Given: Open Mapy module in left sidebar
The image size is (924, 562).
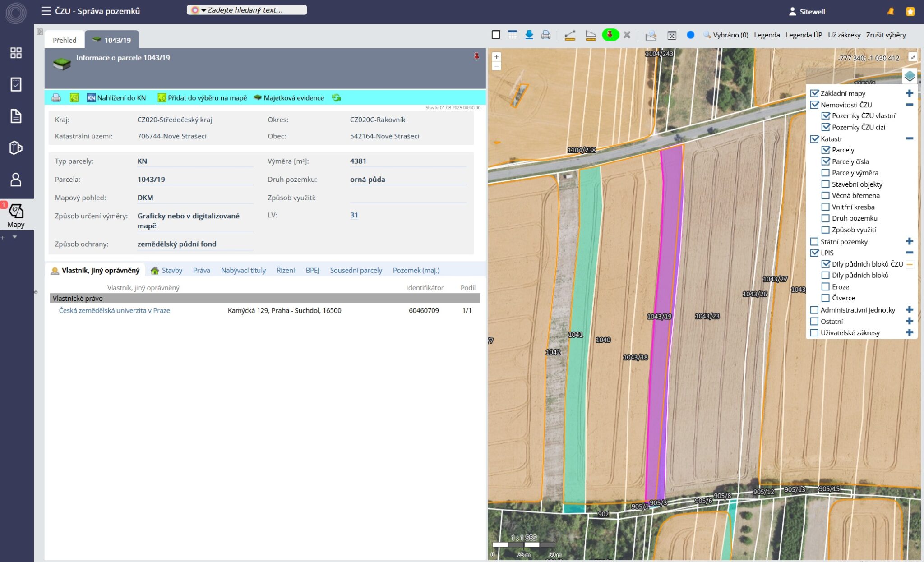Looking at the screenshot, I should pos(16,215).
